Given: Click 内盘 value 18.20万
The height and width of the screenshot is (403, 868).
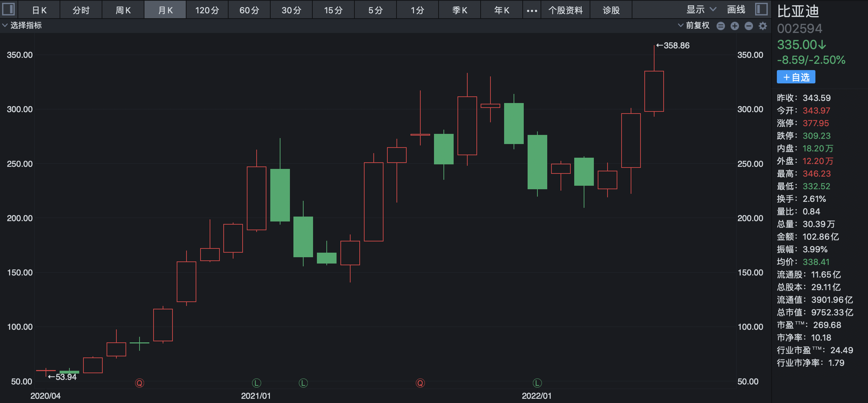Looking at the screenshot, I should point(818,148).
